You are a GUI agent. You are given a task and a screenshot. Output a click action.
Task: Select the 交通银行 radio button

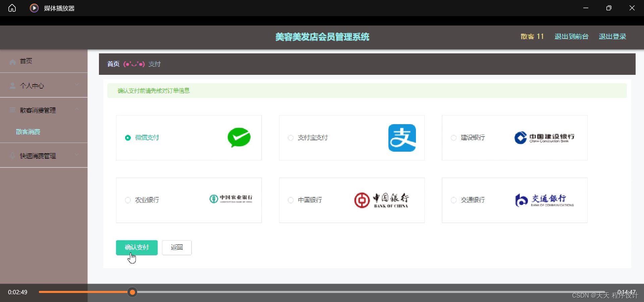(x=454, y=200)
